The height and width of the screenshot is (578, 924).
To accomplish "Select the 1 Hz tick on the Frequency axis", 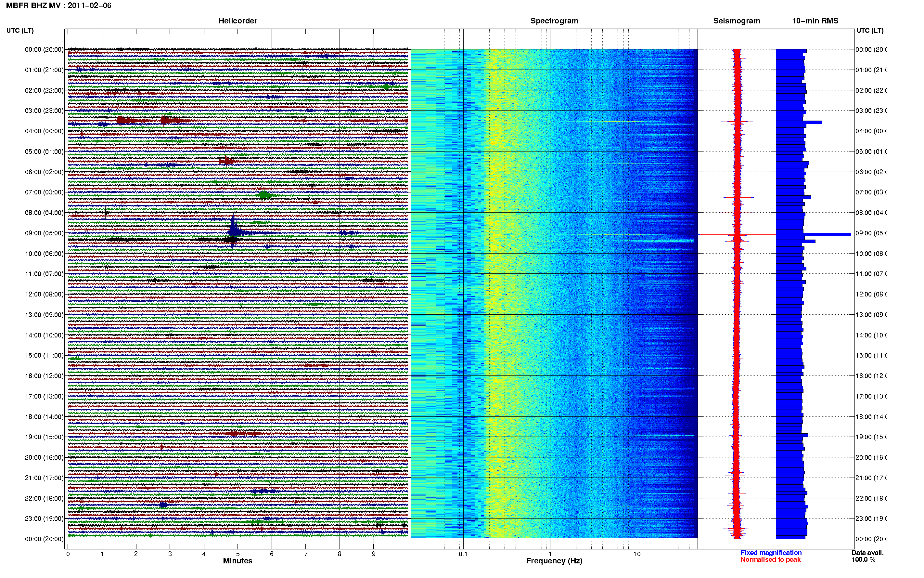I will [x=550, y=554].
